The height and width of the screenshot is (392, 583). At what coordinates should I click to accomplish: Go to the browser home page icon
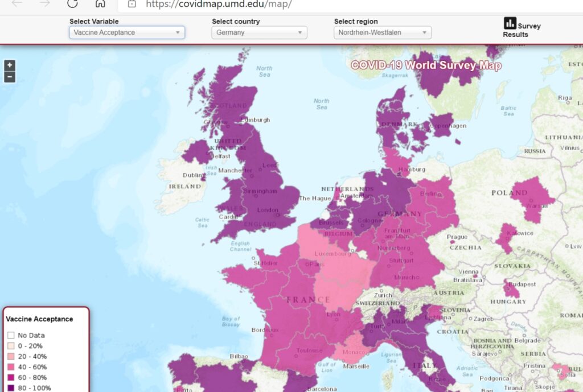click(x=100, y=3)
